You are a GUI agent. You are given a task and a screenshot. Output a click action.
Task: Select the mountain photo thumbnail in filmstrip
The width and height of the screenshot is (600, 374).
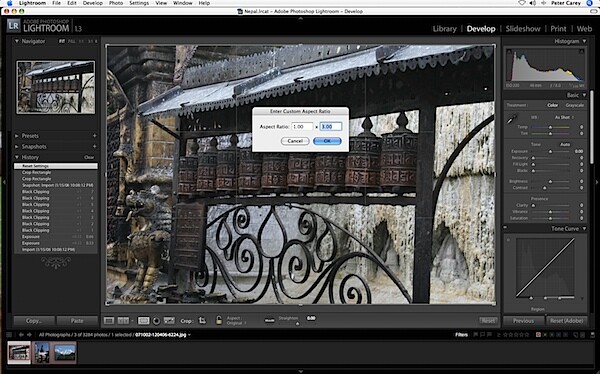pos(65,352)
